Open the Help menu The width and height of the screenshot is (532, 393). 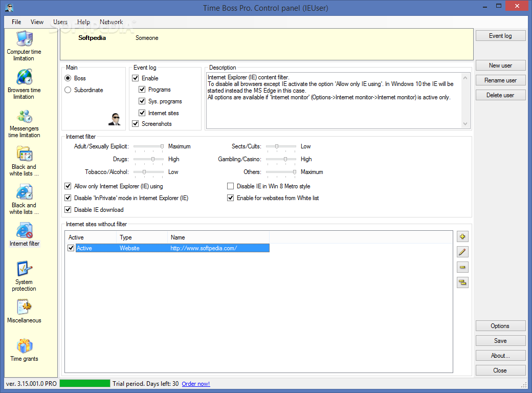83,22
